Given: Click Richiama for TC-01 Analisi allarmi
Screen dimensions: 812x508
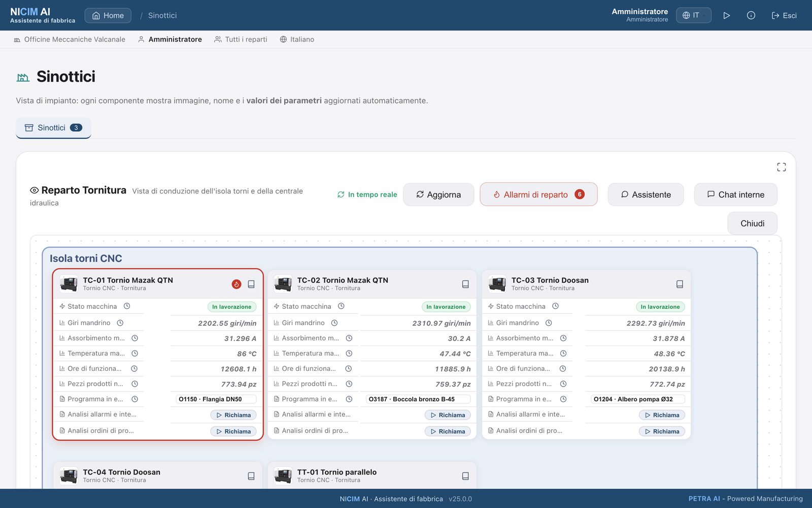Looking at the screenshot, I should [233, 415].
